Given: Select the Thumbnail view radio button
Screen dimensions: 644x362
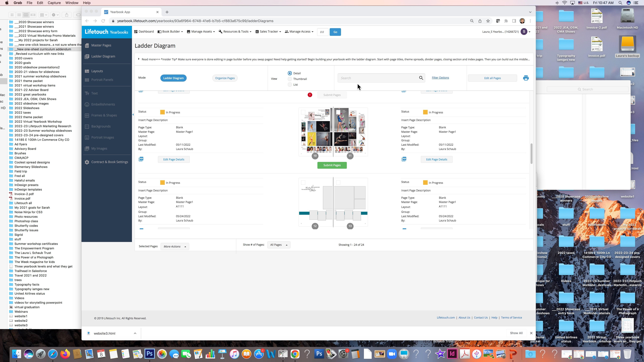Looking at the screenshot, I should coord(290,79).
